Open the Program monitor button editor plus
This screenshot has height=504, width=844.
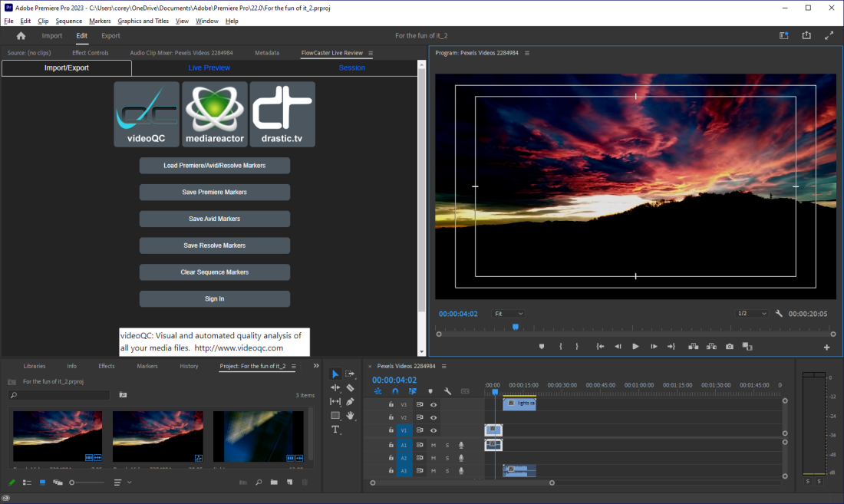[827, 348]
